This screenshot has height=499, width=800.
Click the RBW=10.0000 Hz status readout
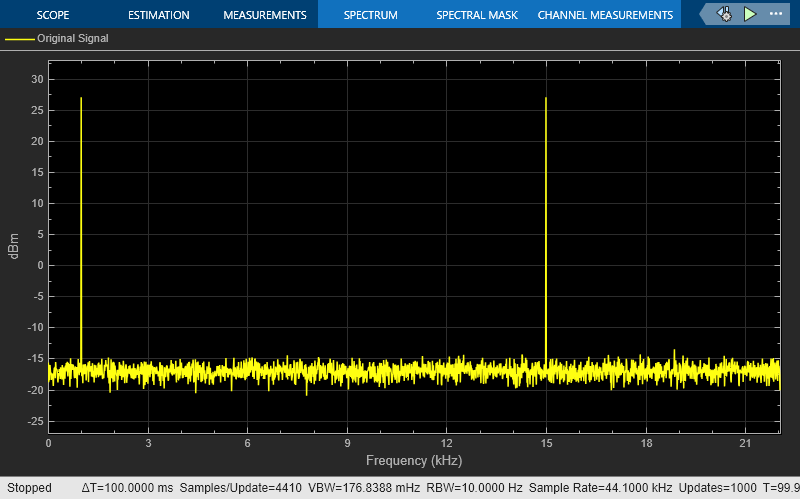click(x=474, y=488)
